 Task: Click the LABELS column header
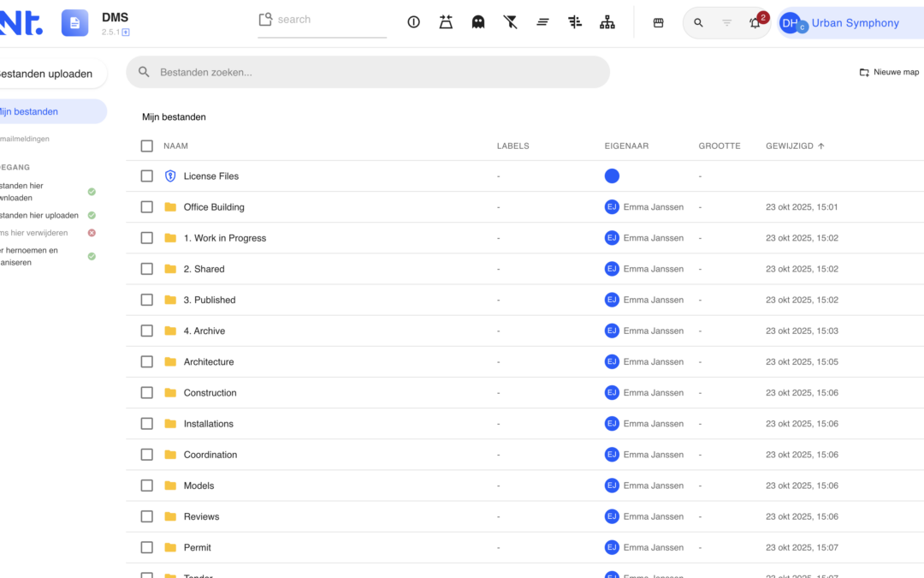point(512,146)
